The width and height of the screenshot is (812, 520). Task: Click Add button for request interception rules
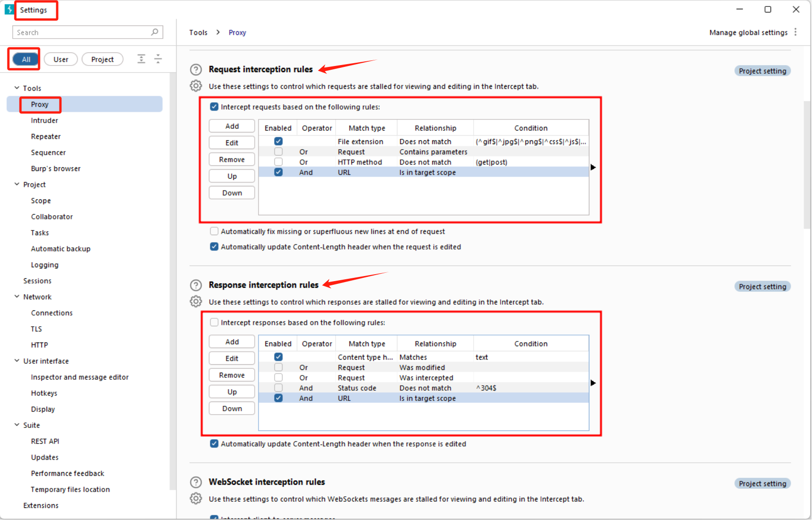(231, 126)
